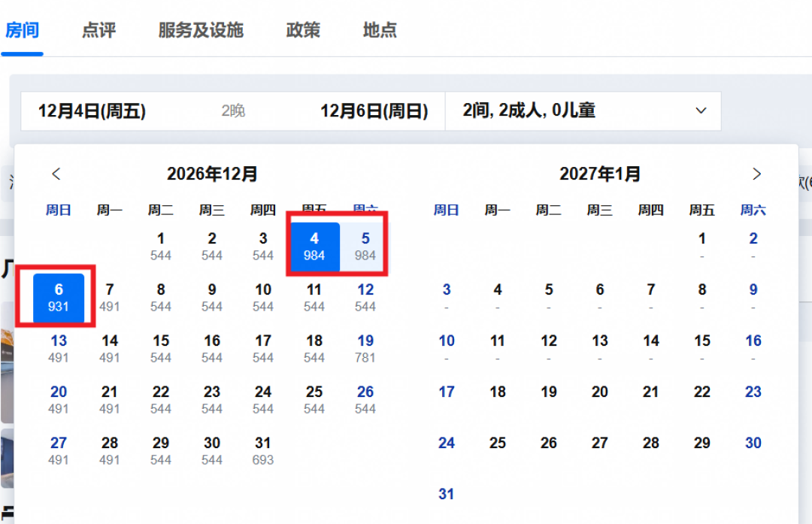The height and width of the screenshot is (524, 812).
Task: Pick December 19 priced 781
Action: [365, 349]
